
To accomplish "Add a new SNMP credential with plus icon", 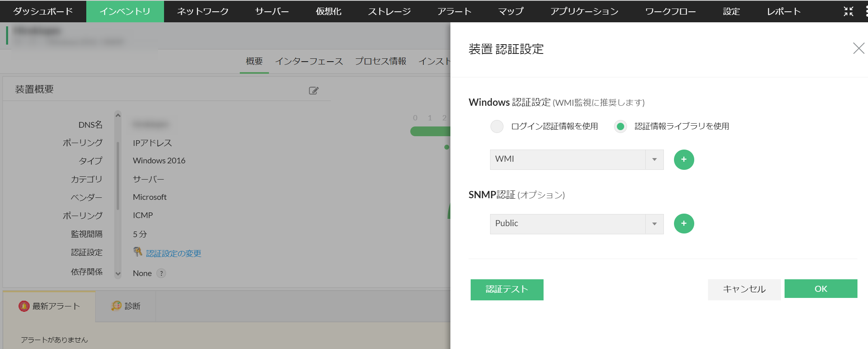I will (684, 224).
